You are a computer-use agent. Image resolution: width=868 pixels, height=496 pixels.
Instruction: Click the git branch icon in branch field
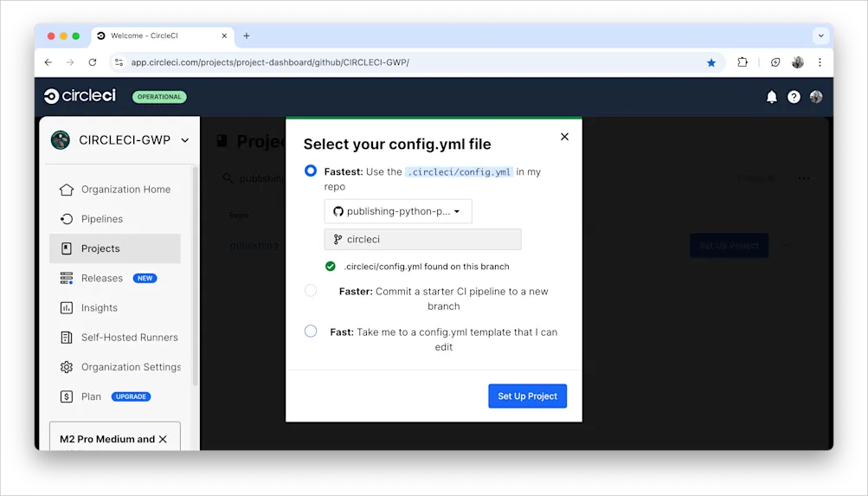tap(338, 239)
